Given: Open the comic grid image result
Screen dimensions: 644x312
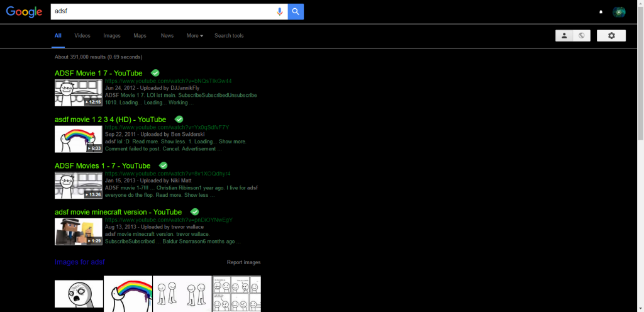Looking at the screenshot, I should pos(236,294).
